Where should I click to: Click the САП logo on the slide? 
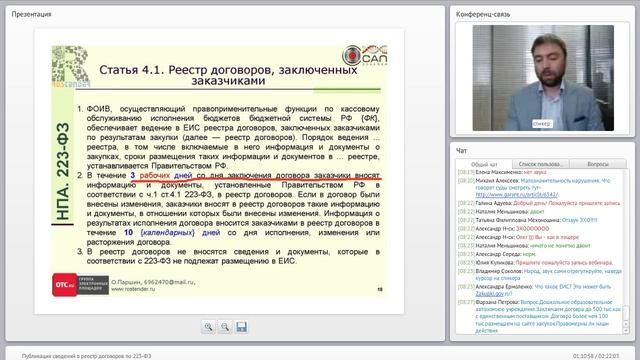click(364, 56)
